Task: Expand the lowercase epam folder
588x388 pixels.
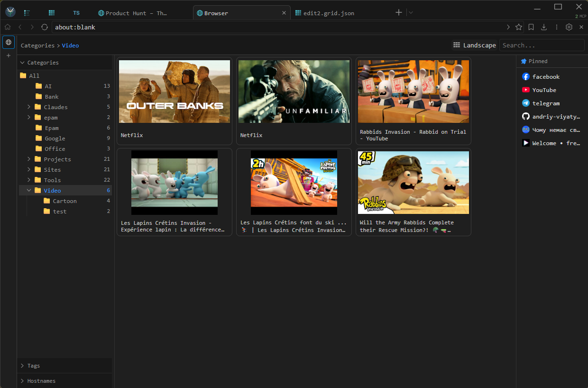Action: pos(29,118)
